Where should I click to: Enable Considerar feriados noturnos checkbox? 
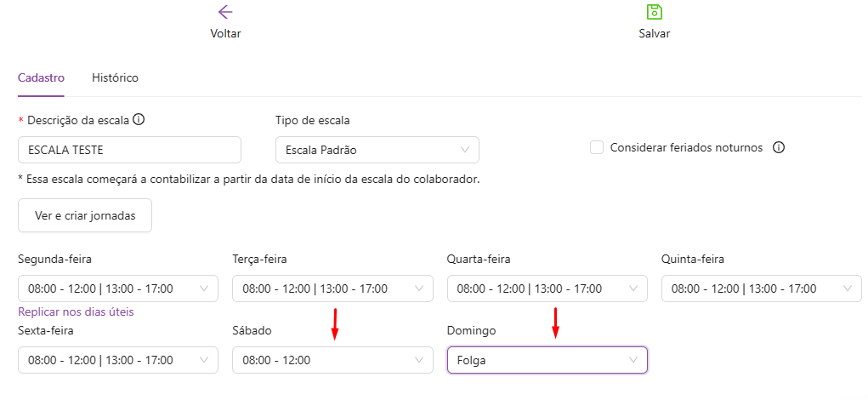tap(596, 147)
